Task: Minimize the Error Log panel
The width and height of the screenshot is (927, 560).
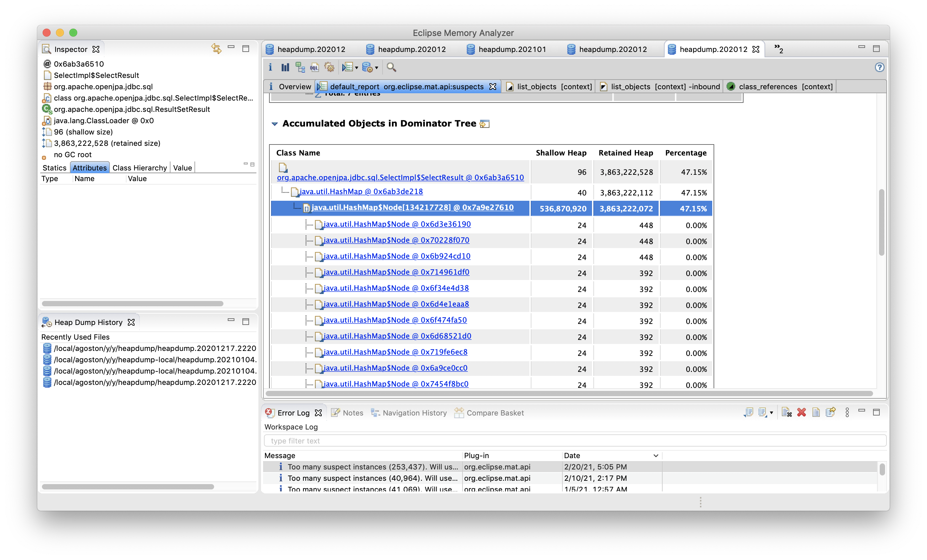Action: point(861,411)
